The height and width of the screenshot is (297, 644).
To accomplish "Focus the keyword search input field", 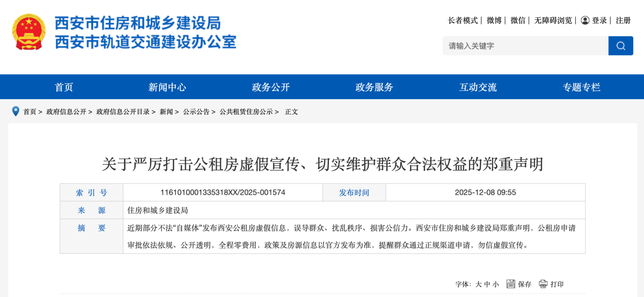I will click(525, 46).
